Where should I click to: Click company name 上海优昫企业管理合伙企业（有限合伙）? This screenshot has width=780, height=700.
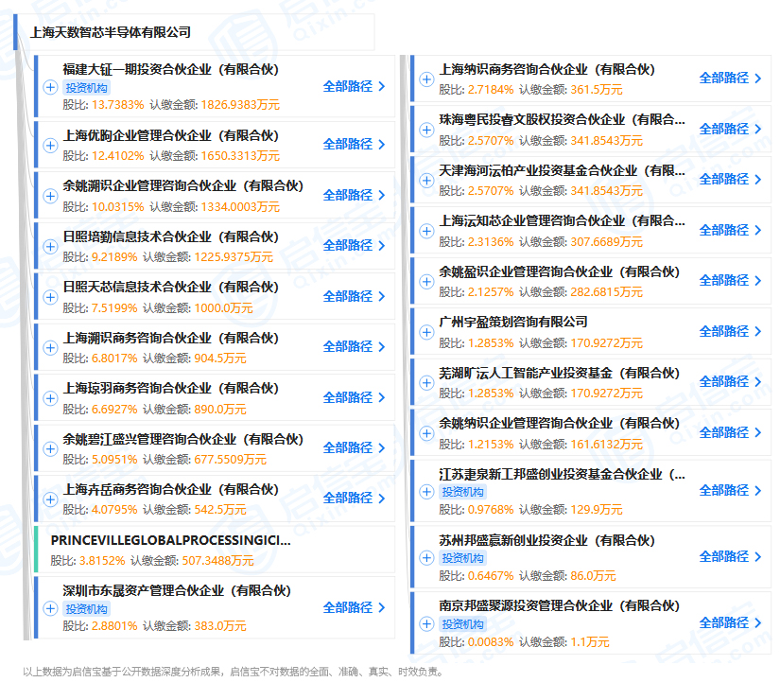[170, 135]
